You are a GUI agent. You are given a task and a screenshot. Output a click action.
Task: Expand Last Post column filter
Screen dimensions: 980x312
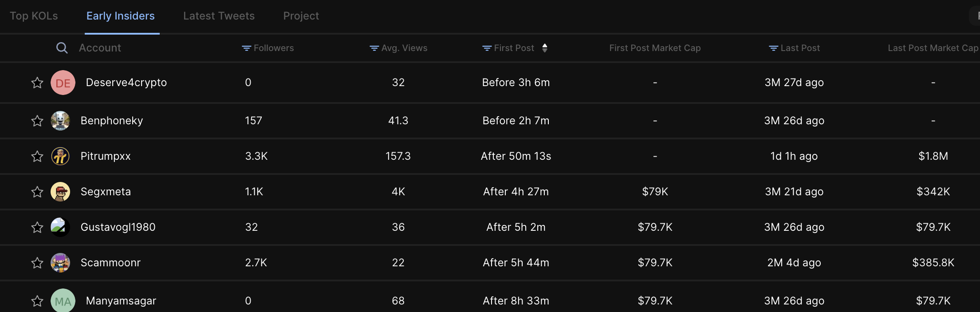773,48
